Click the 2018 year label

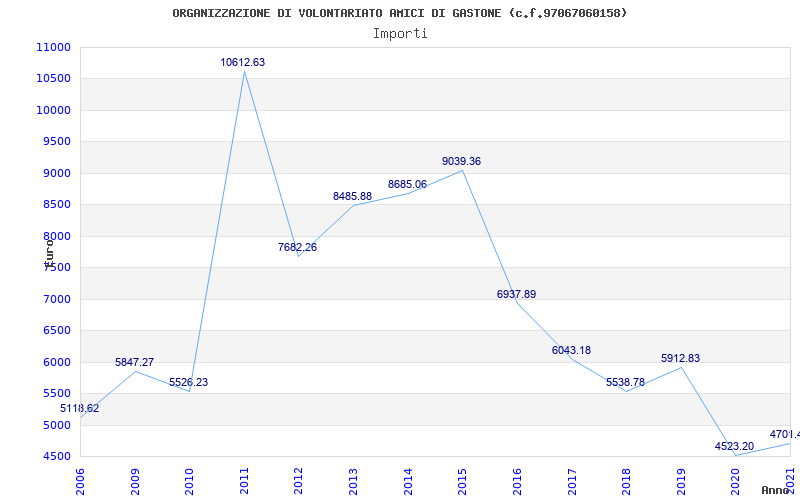point(627,481)
